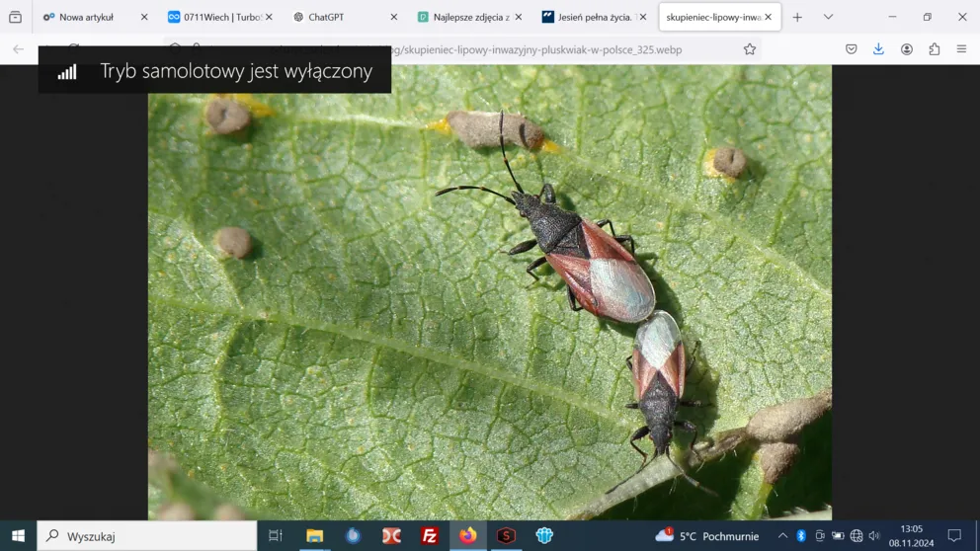Open the extensions puzzle icon
Image resolution: width=980 pixels, height=551 pixels.
pyautogui.click(x=935, y=48)
